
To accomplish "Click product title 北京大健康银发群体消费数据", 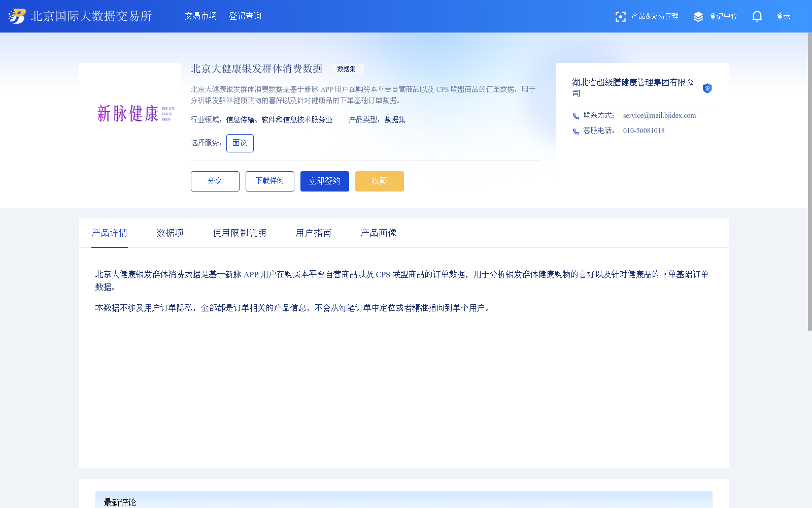I will (x=257, y=69).
